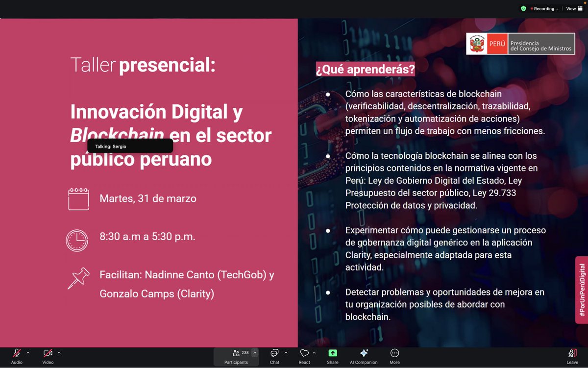Click the "¿Qué aprenderás?" heading
Image resolution: width=588 pixels, height=368 pixels.
click(366, 70)
